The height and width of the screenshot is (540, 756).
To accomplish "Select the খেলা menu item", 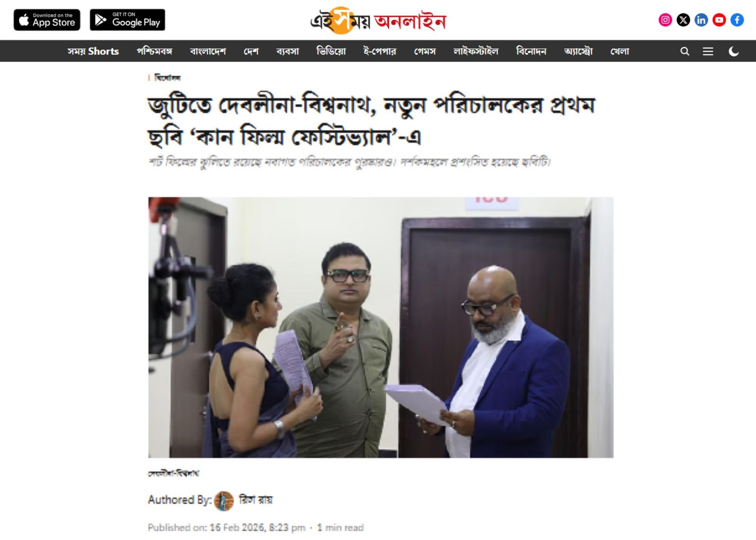I will coord(619,51).
